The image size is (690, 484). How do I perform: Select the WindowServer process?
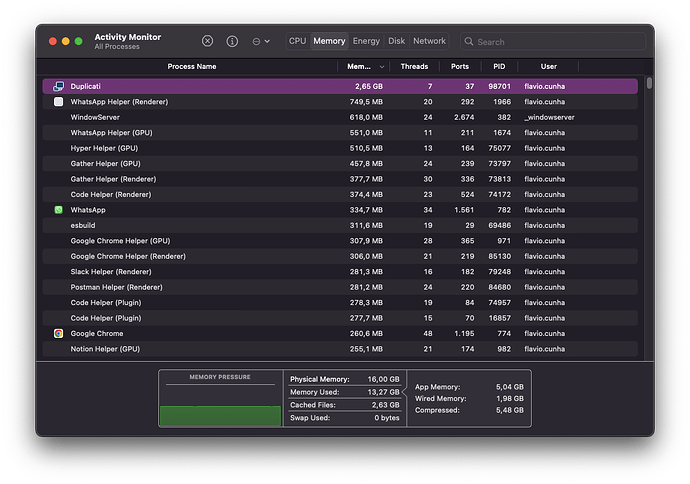coord(340,117)
